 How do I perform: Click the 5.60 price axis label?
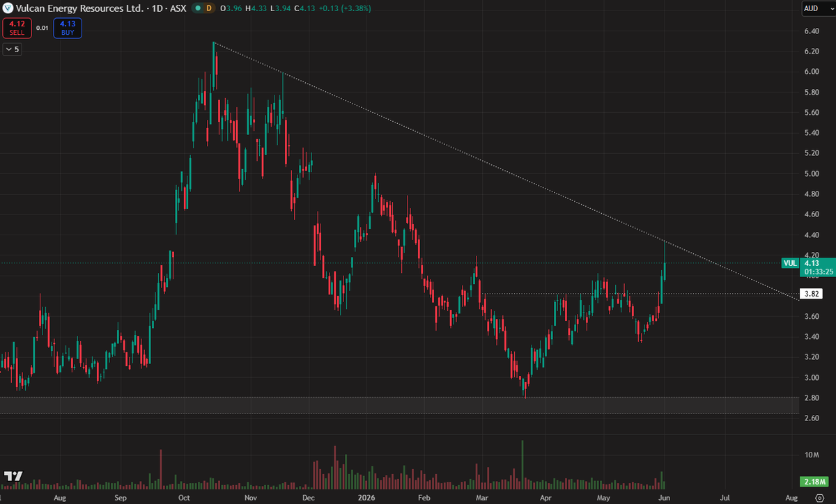(811, 113)
